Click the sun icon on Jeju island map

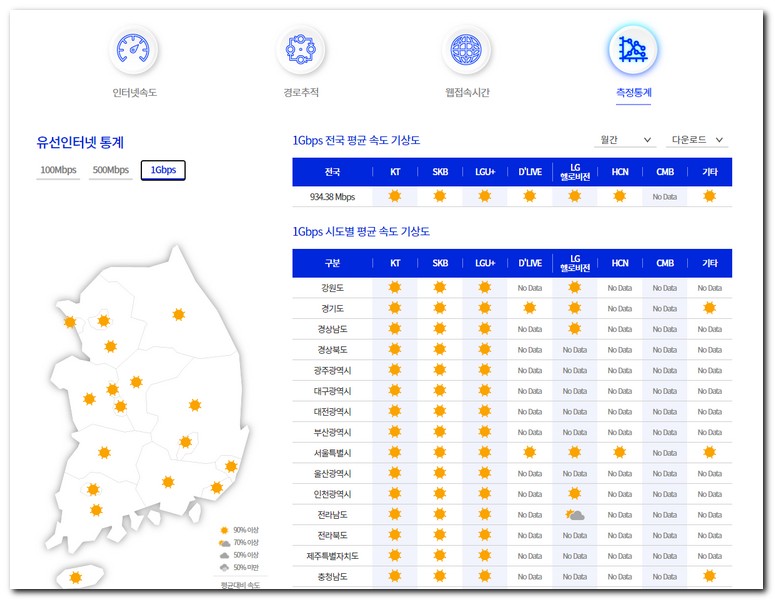pos(75,578)
